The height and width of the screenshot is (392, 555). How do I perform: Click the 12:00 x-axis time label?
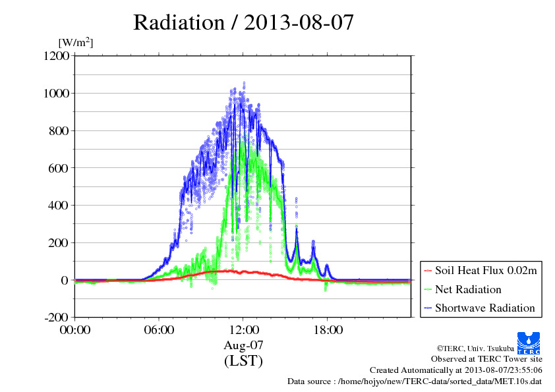pyautogui.click(x=244, y=330)
